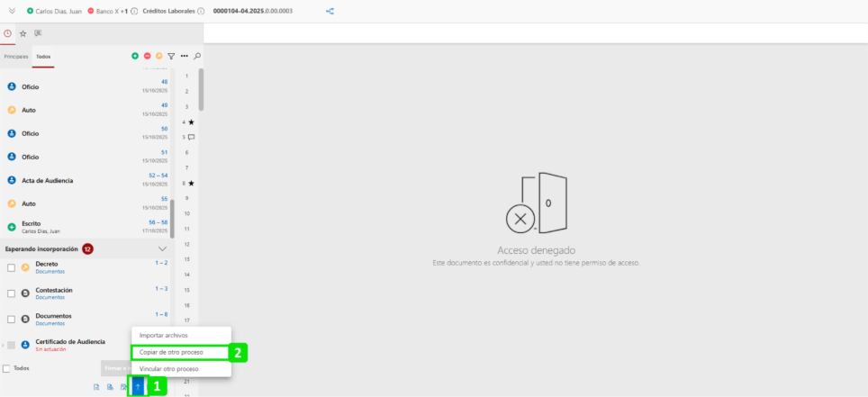Image resolution: width=868 pixels, height=397 pixels.
Task: Open the three-dots more options menu
Action: pos(184,57)
